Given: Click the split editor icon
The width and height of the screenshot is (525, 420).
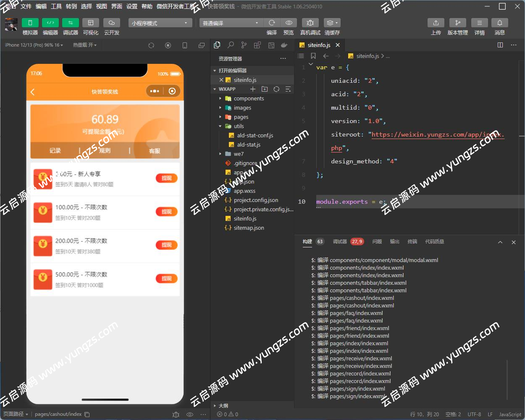Looking at the screenshot, I should pyautogui.click(x=500, y=45).
